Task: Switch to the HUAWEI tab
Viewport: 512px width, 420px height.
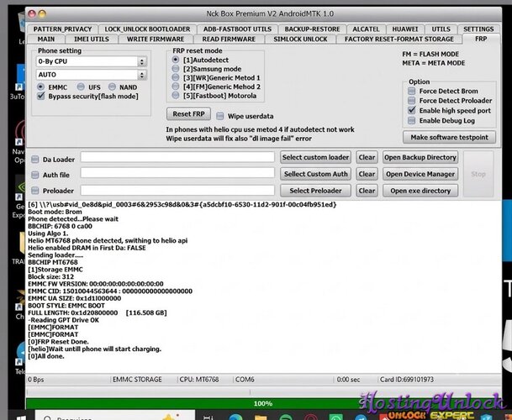Action: (x=405, y=29)
